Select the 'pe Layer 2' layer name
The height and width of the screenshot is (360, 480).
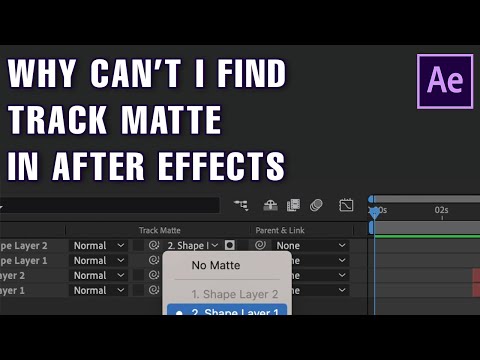coord(24,246)
